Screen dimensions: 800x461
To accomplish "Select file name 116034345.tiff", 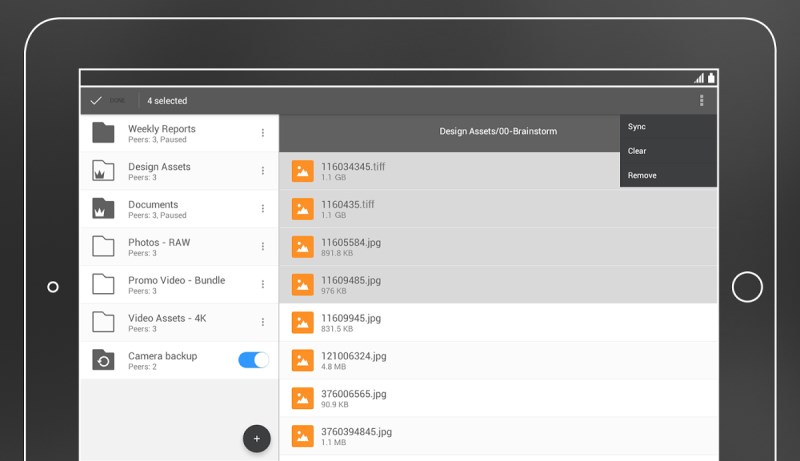I will [x=353, y=167].
